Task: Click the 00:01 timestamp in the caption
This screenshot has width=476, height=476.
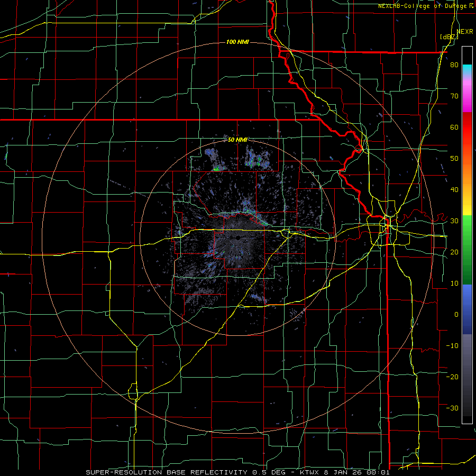Action: click(x=379, y=472)
